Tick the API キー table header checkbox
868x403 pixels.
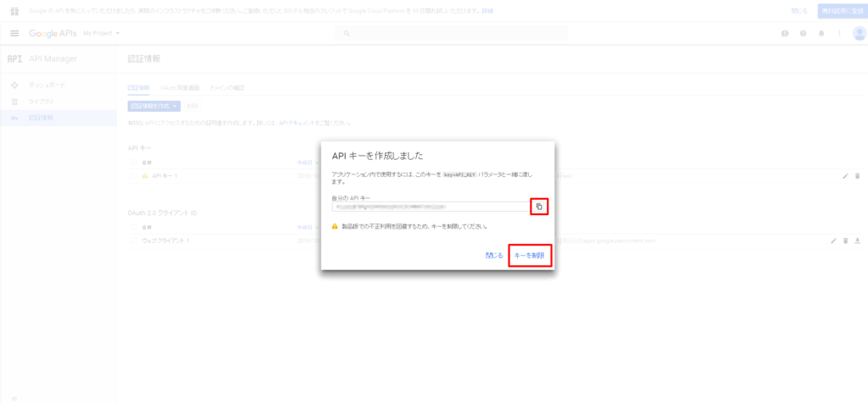[134, 163]
